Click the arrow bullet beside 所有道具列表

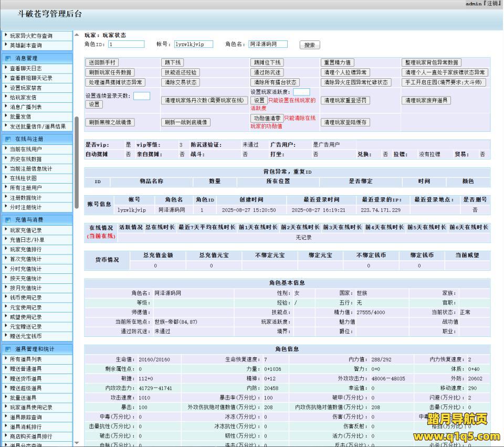[x=6, y=359]
